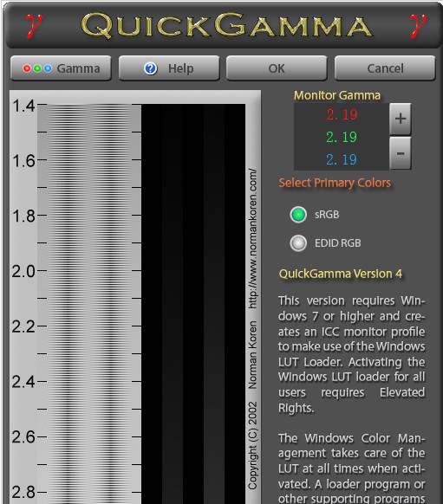Click the RGB dots icon on the Gamma button
Screen dimensions: 443x504
coord(37,68)
